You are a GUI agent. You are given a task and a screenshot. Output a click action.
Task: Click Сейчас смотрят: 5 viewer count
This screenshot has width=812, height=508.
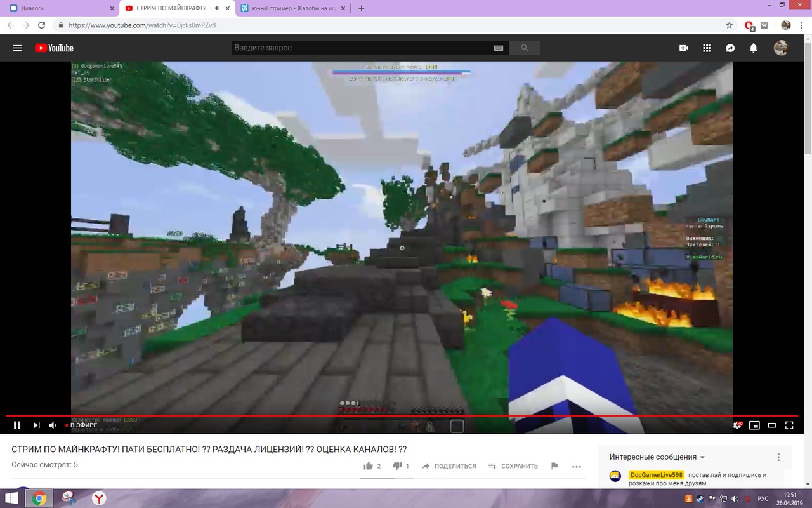(x=44, y=465)
